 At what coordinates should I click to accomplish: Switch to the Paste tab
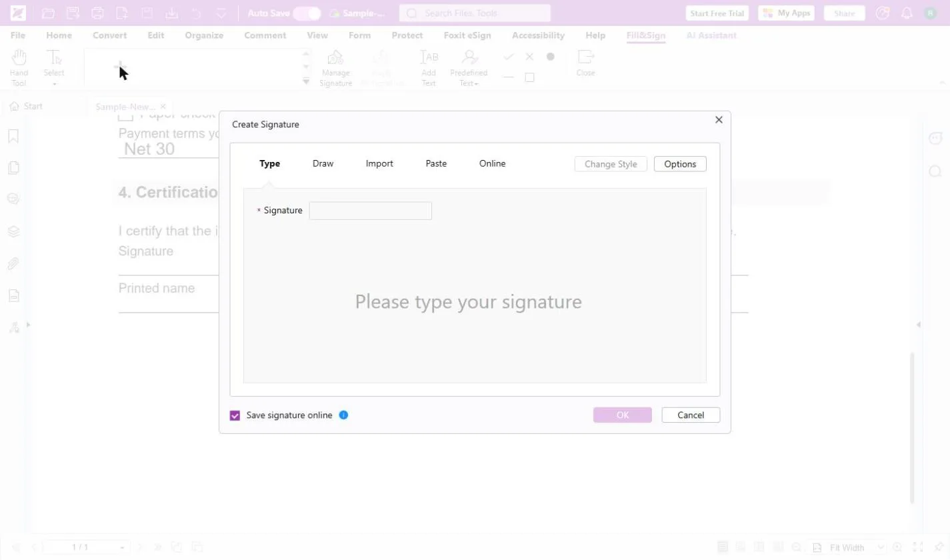[x=436, y=163]
